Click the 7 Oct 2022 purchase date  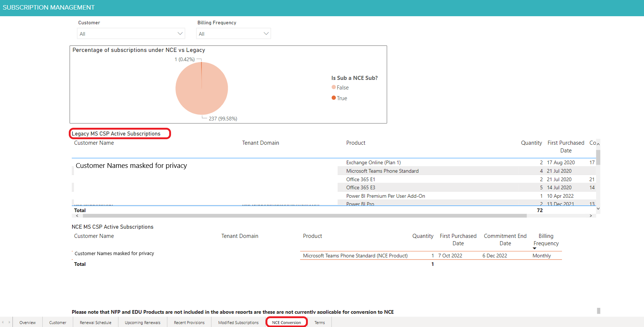click(x=450, y=256)
